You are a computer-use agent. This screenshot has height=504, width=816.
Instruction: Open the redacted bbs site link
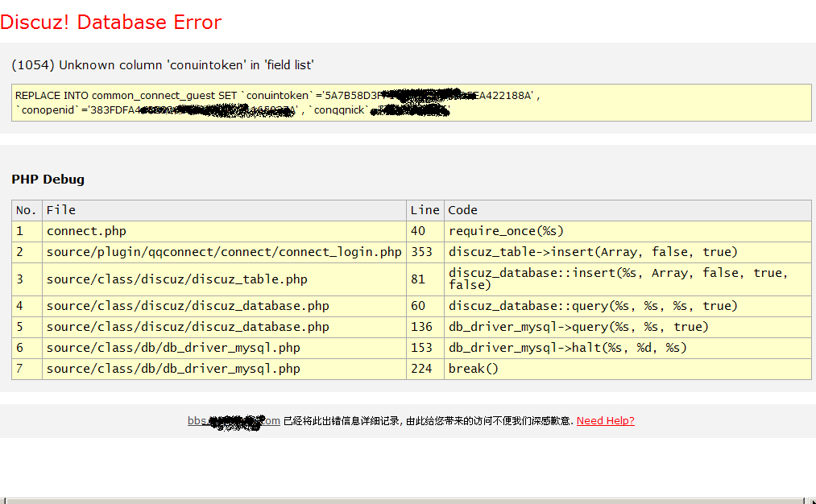click(234, 421)
